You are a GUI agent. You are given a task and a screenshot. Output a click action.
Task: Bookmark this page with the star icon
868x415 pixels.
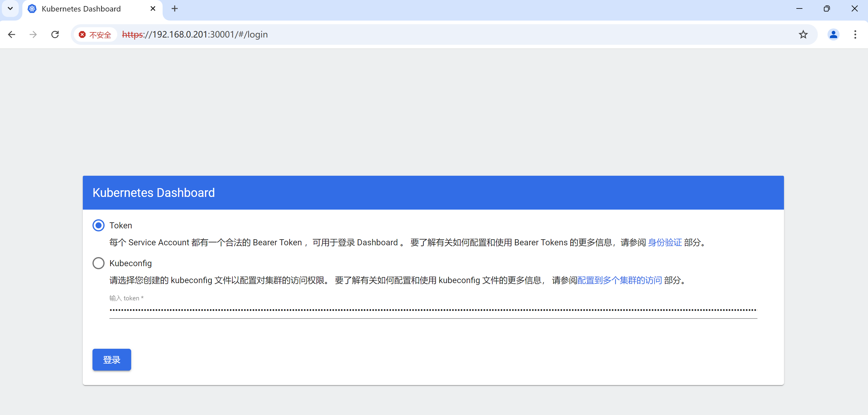click(803, 34)
